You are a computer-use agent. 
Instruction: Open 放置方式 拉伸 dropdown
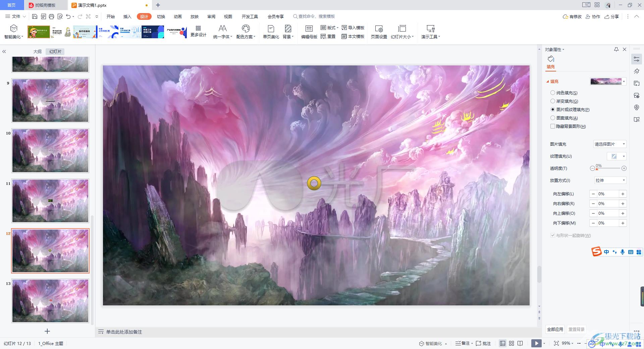[610, 180]
